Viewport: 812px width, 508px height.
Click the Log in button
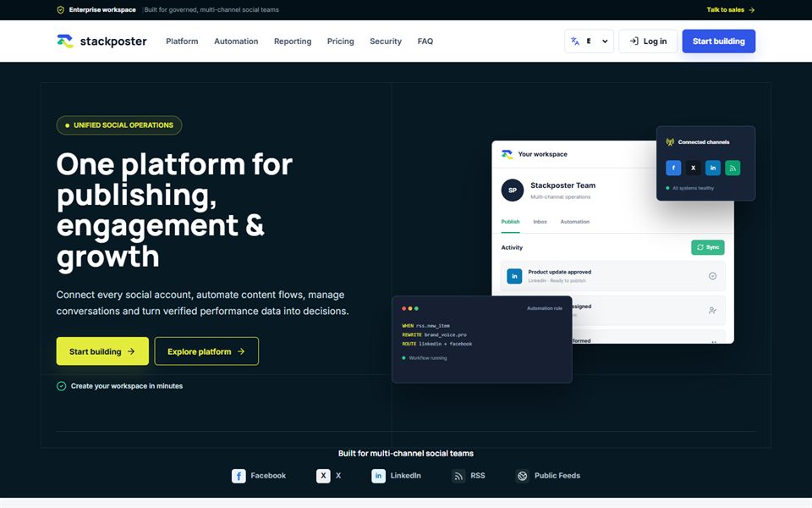point(648,41)
